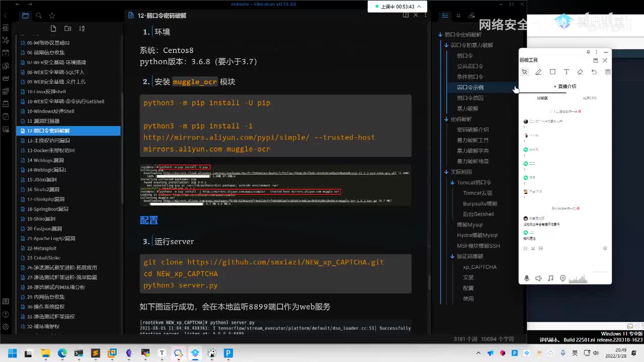Switch to the 讨论区 tab

542,98
